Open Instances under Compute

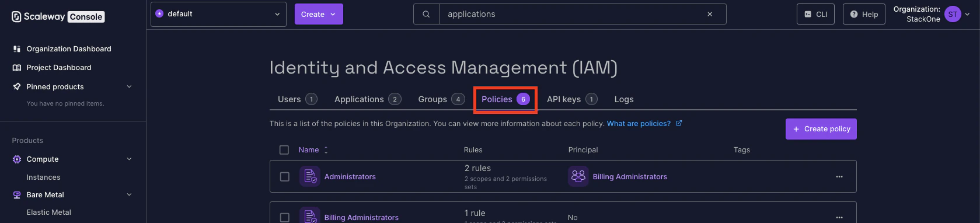point(43,177)
